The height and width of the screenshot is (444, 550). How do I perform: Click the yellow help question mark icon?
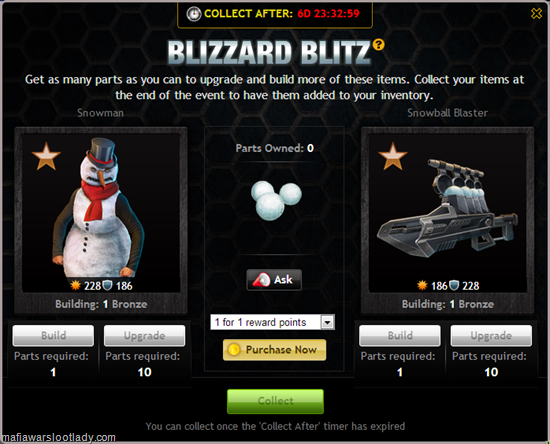pos(378,45)
